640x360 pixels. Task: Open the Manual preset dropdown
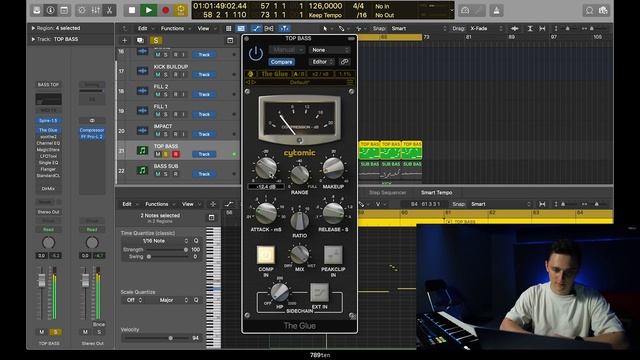pyautogui.click(x=287, y=50)
